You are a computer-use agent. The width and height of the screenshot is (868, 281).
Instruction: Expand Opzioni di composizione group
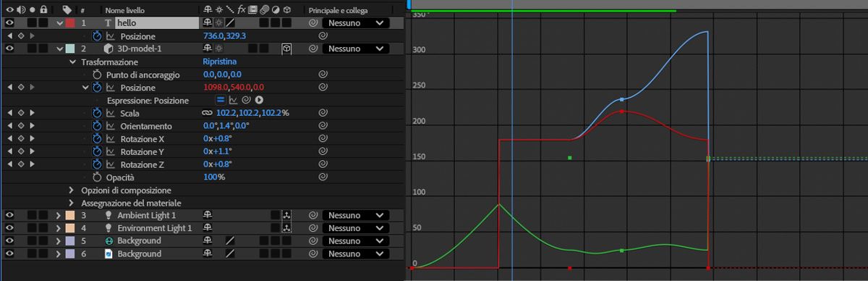(72, 190)
